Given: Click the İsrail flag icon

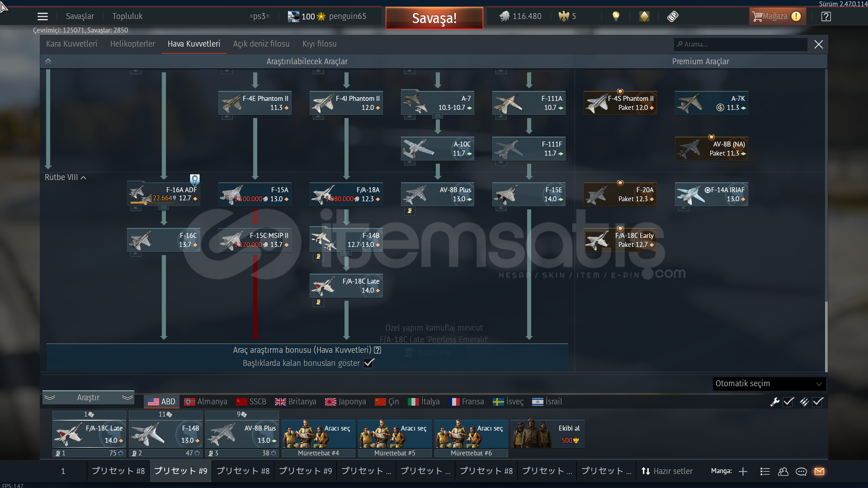Looking at the screenshot, I should (538, 402).
